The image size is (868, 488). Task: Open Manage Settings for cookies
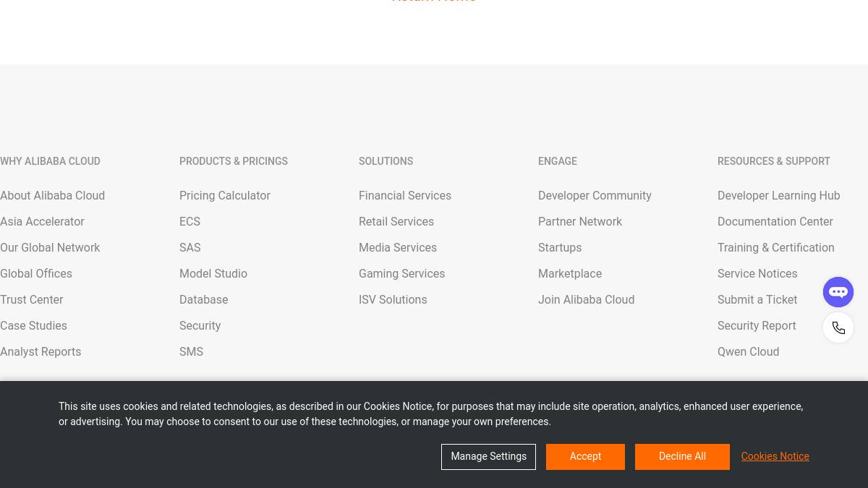click(x=488, y=456)
